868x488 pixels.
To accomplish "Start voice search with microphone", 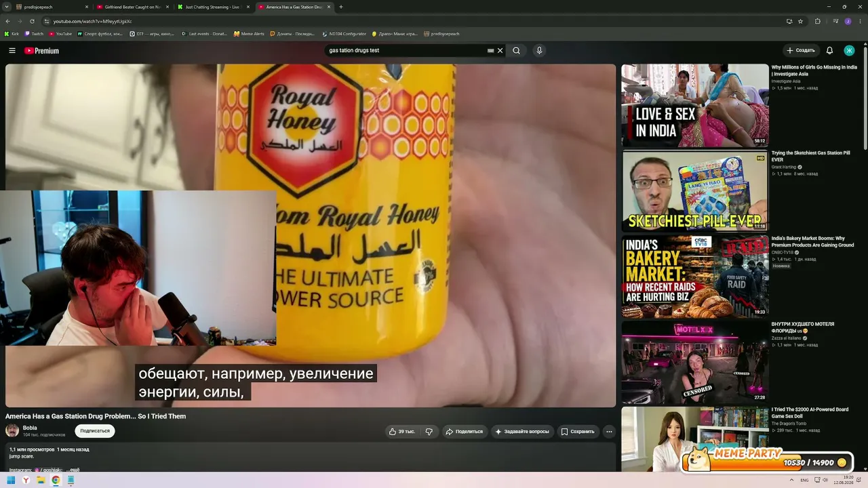I will [x=539, y=51].
